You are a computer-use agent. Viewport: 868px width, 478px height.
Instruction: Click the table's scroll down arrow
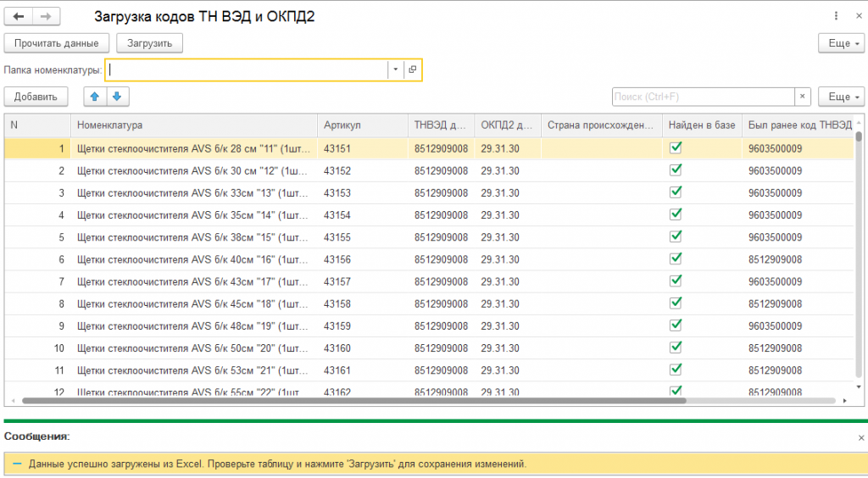(859, 387)
